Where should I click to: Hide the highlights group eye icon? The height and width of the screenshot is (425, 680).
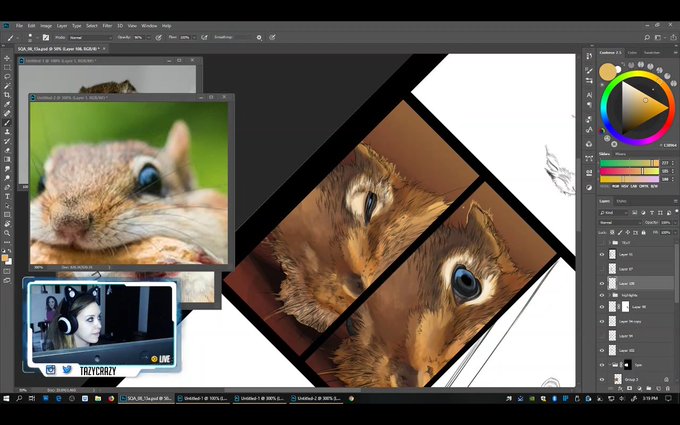point(602,295)
